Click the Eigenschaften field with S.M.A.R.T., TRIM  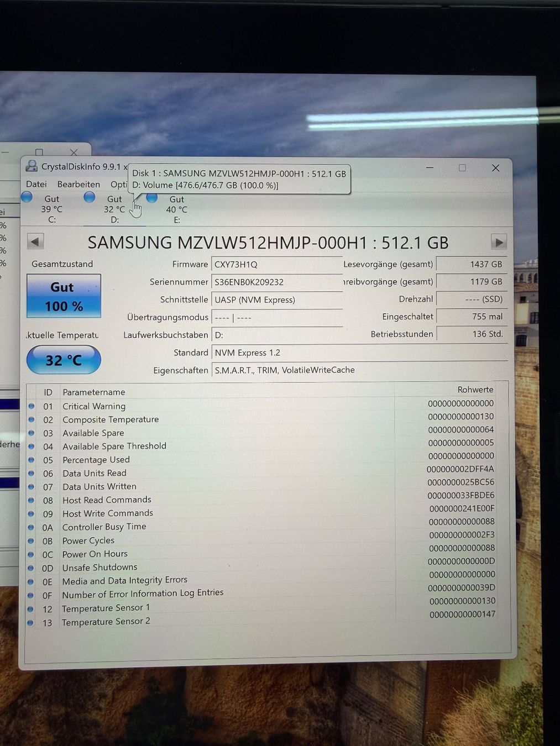(360, 370)
